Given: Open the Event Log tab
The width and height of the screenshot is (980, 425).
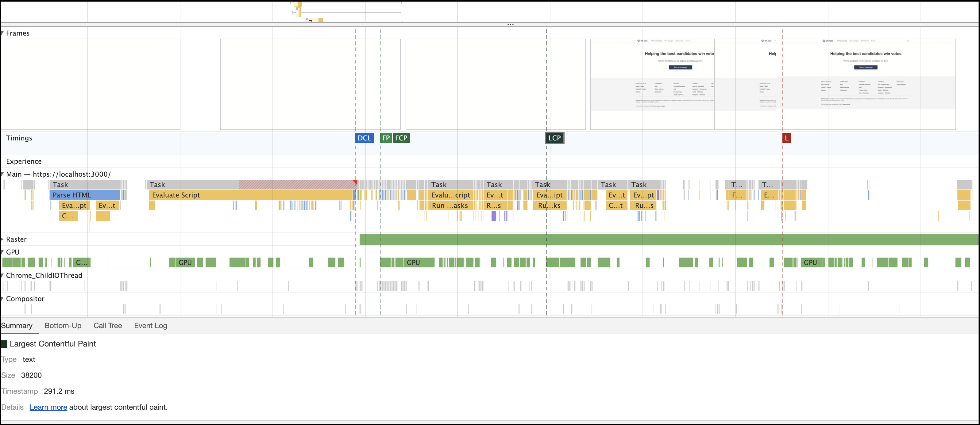Looking at the screenshot, I should point(150,326).
